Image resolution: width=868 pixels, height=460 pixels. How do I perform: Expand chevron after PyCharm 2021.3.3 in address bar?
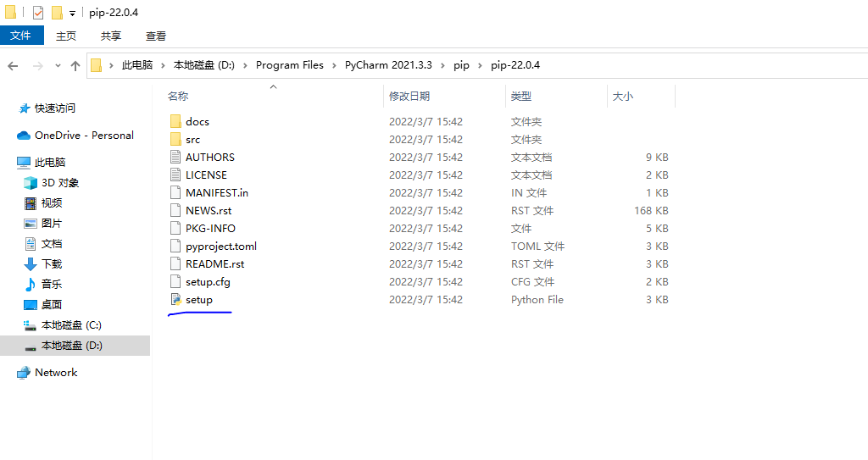point(442,65)
